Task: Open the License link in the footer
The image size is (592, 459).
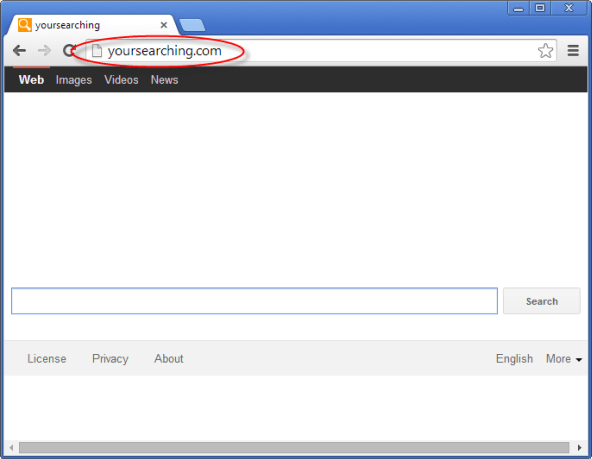Action: pyautogui.click(x=47, y=359)
